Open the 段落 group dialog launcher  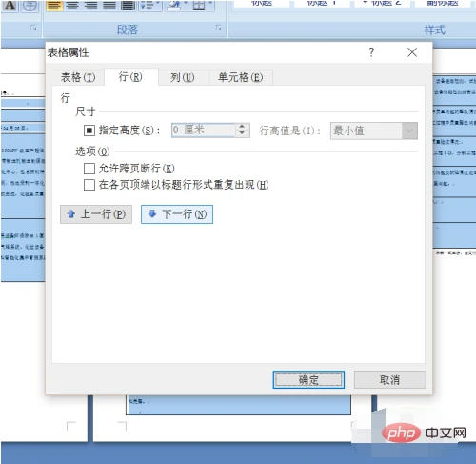pyautogui.click(x=219, y=28)
